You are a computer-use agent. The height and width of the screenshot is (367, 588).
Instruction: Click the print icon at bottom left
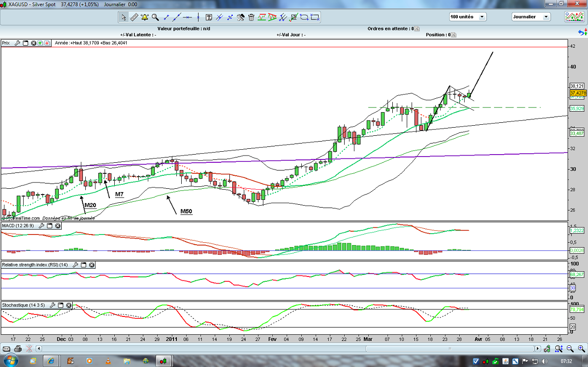click(18, 349)
